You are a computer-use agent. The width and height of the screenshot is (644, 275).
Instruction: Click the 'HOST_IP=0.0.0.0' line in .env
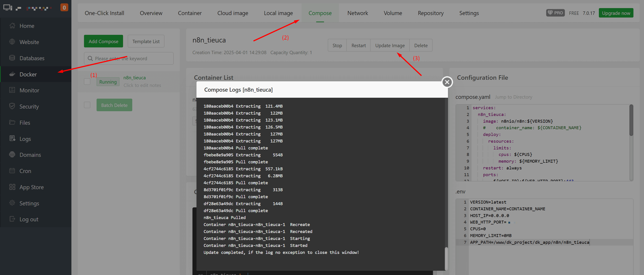coord(489,215)
